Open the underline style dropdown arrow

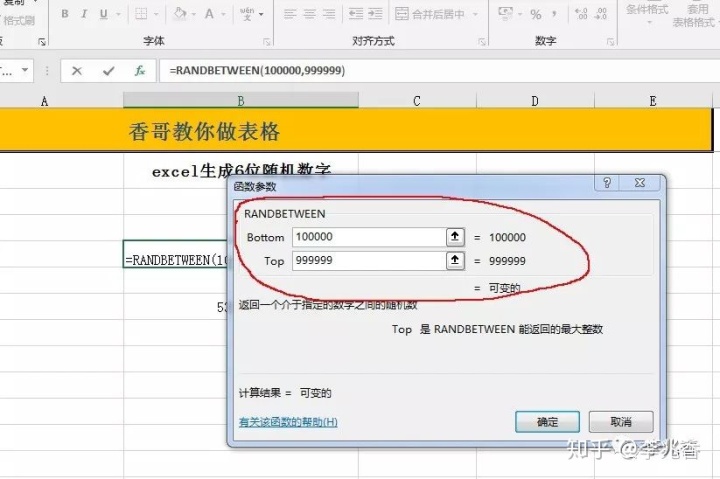point(118,15)
